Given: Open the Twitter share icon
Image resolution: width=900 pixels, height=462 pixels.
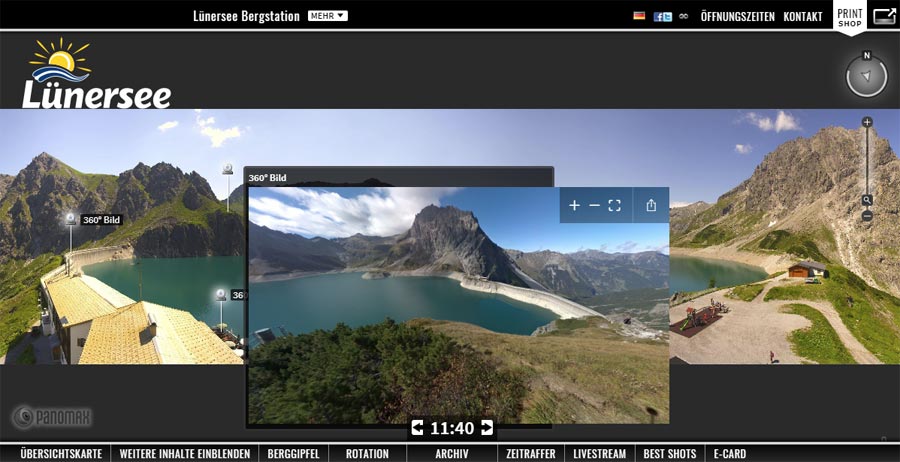Looking at the screenshot, I should coord(668,17).
